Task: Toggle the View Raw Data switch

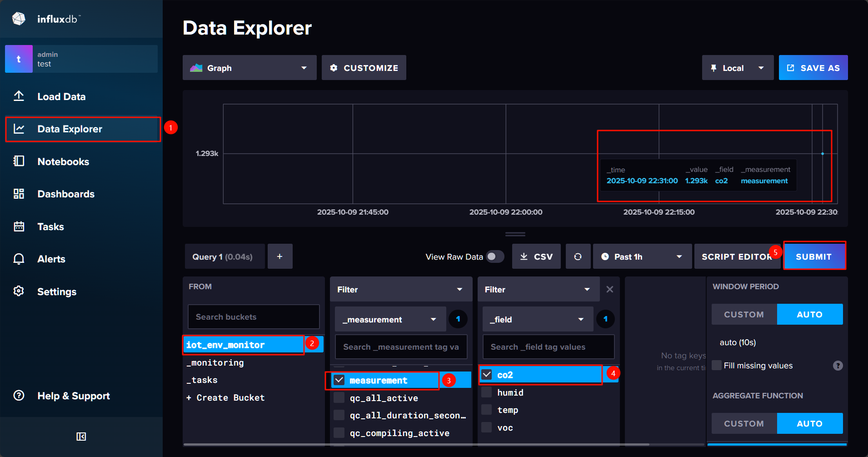Action: [495, 256]
